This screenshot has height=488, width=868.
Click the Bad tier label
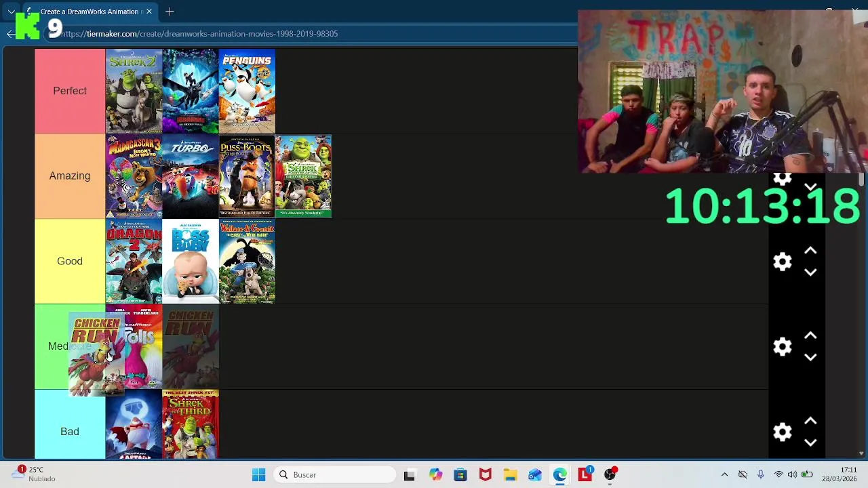pyautogui.click(x=70, y=425)
